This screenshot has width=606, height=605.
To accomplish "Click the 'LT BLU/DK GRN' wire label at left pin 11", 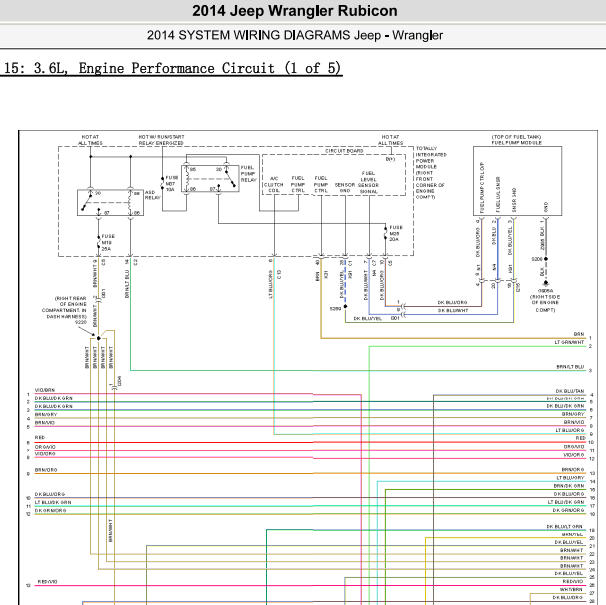I will pyautogui.click(x=53, y=502).
